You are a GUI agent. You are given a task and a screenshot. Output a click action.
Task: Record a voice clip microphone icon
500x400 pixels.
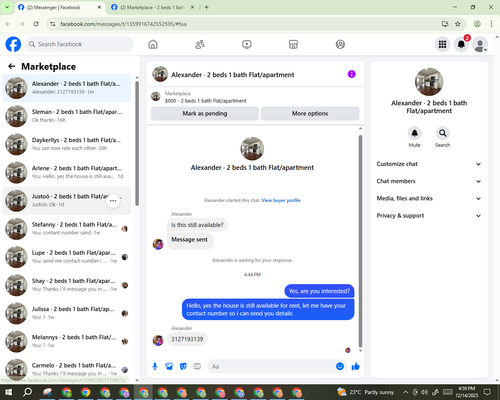click(x=155, y=367)
